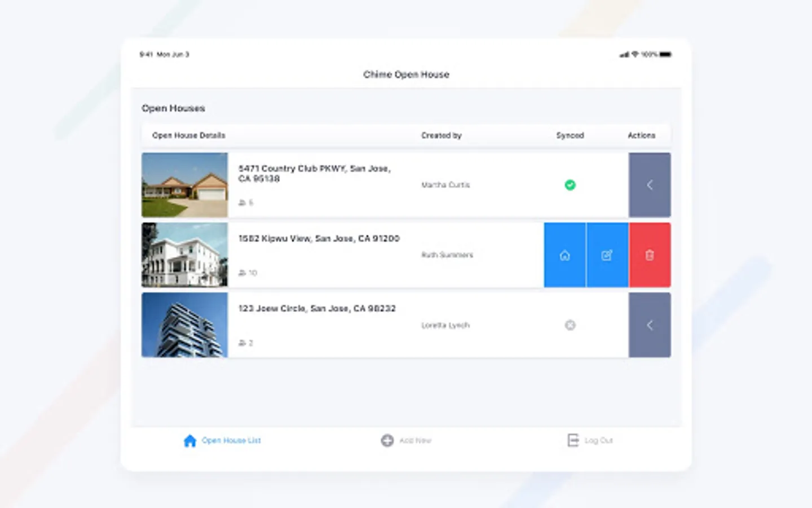Expand actions for 123 Joew Circle
Screen dimensions: 812x508
(650, 325)
